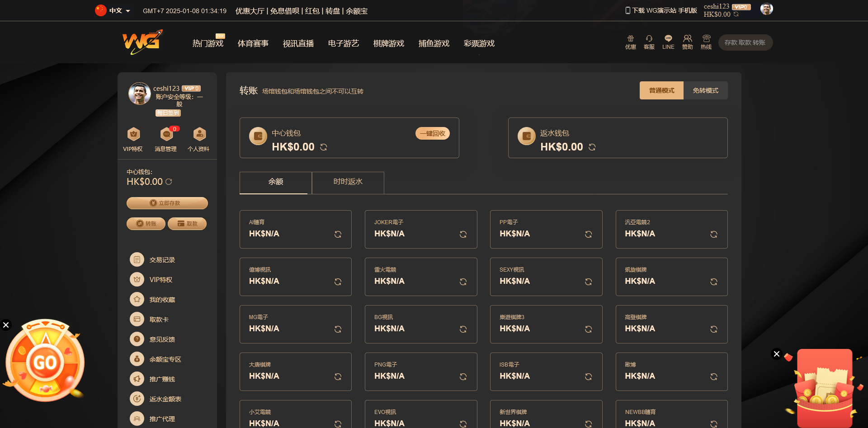Click the 立即存款 deposit button
This screenshot has width=868, height=428.
tap(167, 203)
